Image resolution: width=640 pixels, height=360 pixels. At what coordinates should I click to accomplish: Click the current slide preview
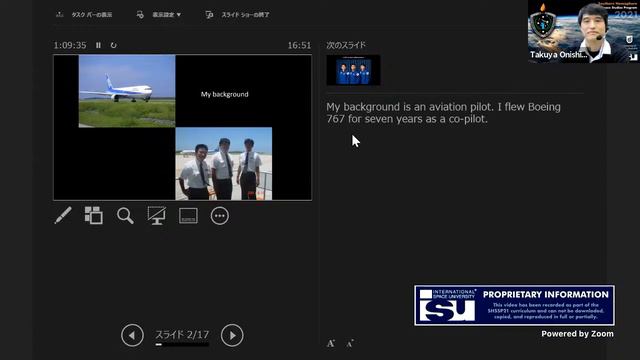coord(182,127)
